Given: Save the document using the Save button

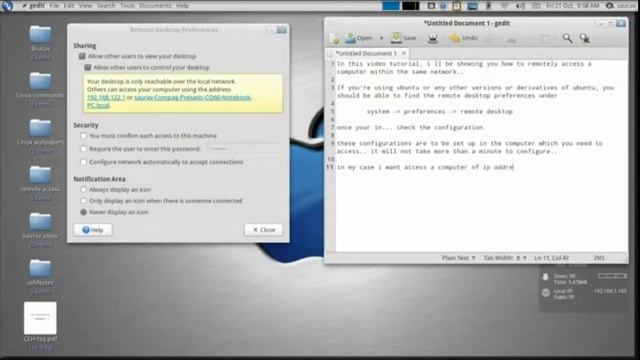Looking at the screenshot, I should coord(404,38).
